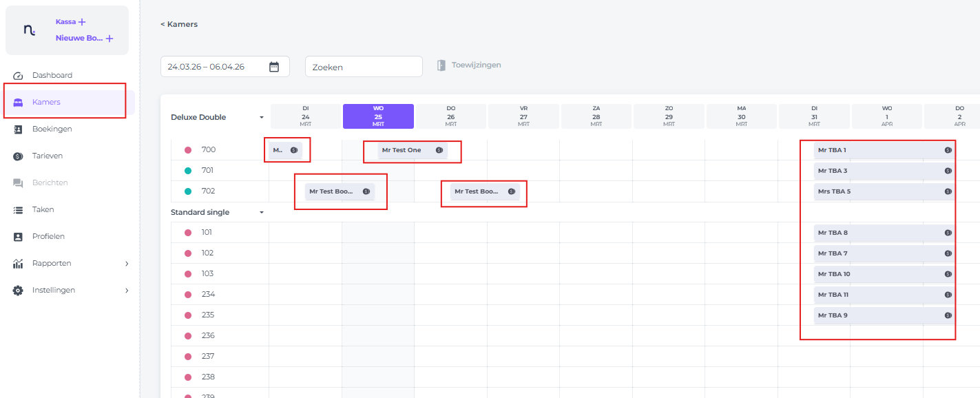
Task: Expand the Instellingen submenu chevron
Action: [x=127, y=291]
